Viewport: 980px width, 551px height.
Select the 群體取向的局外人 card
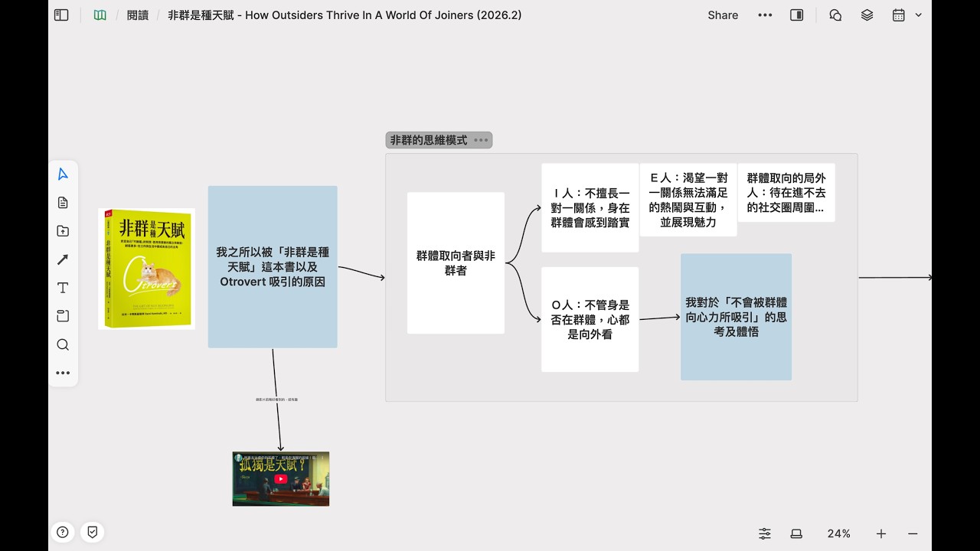click(x=786, y=193)
